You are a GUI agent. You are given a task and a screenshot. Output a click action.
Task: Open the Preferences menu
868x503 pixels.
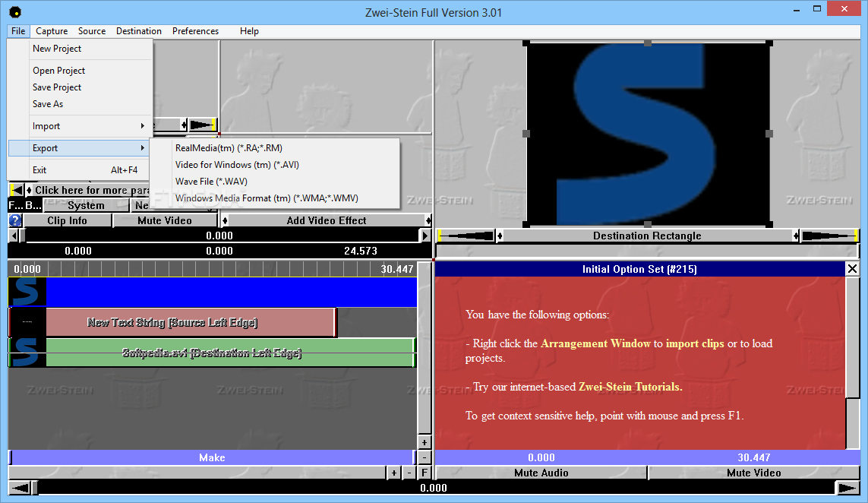click(x=195, y=31)
